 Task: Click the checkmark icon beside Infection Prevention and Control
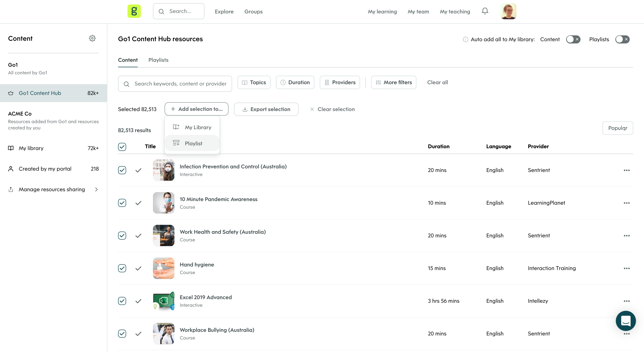click(138, 170)
